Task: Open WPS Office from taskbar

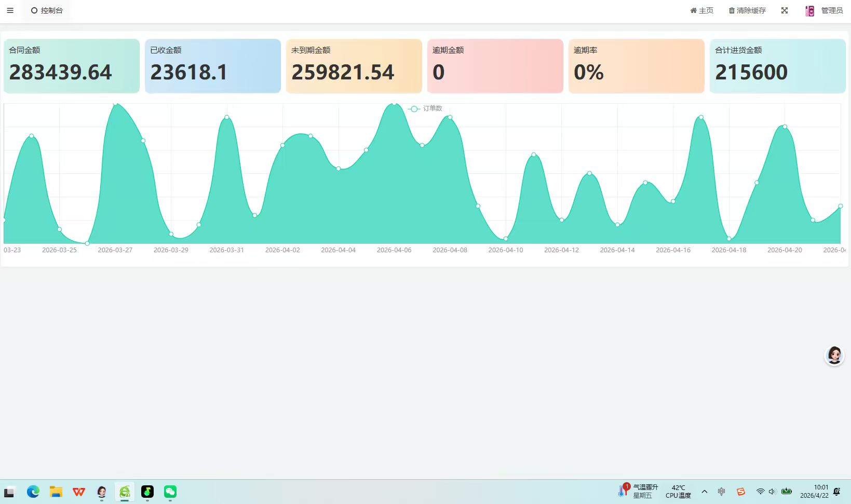Action: (x=79, y=492)
